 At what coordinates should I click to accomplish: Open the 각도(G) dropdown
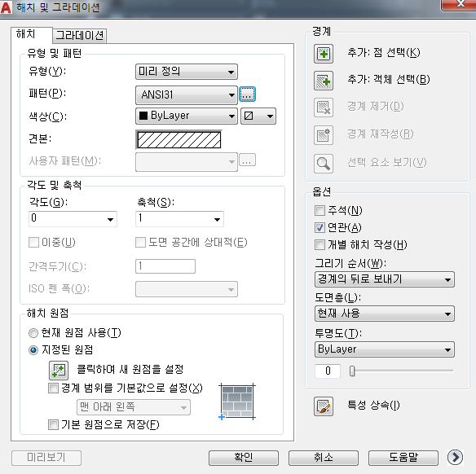pyautogui.click(x=73, y=219)
